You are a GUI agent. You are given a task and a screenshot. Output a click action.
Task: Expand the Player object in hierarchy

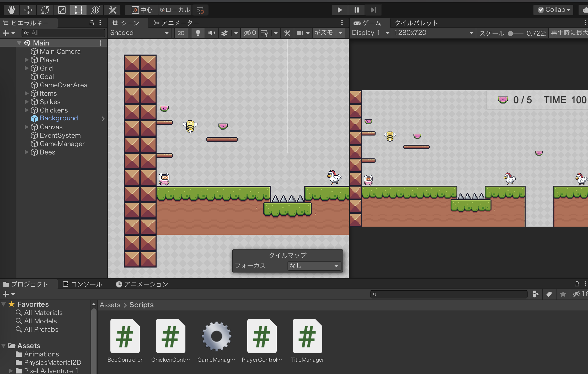pyautogui.click(x=26, y=60)
